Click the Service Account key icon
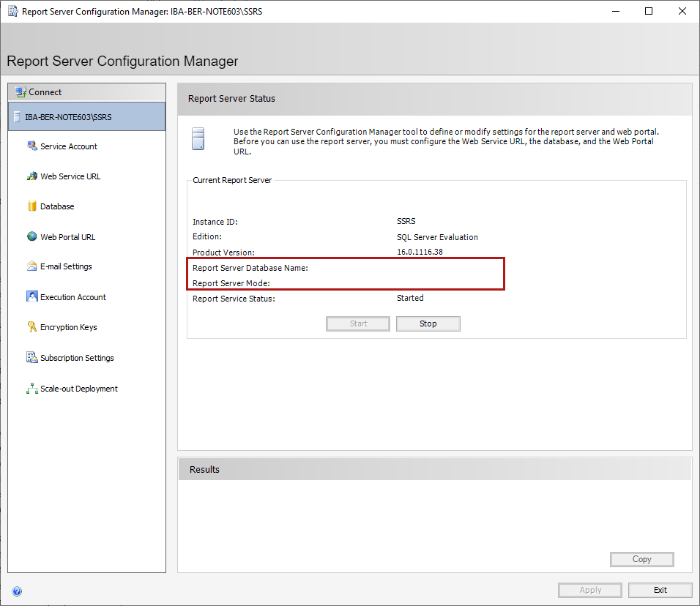The height and width of the screenshot is (606, 700). pyautogui.click(x=31, y=146)
